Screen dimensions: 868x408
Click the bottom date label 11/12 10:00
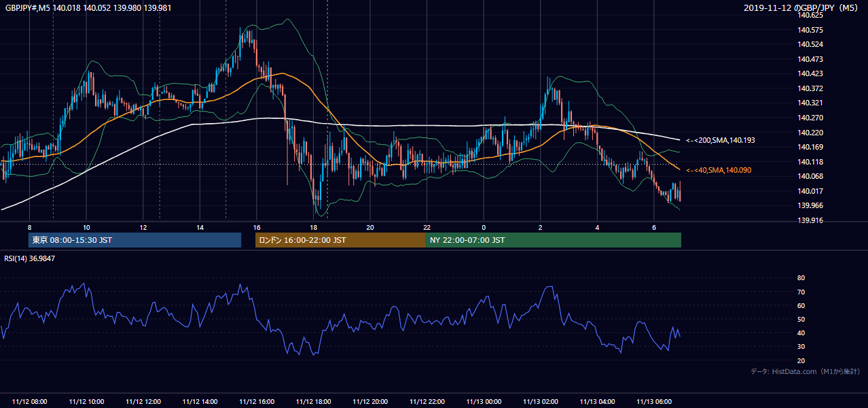86,402
